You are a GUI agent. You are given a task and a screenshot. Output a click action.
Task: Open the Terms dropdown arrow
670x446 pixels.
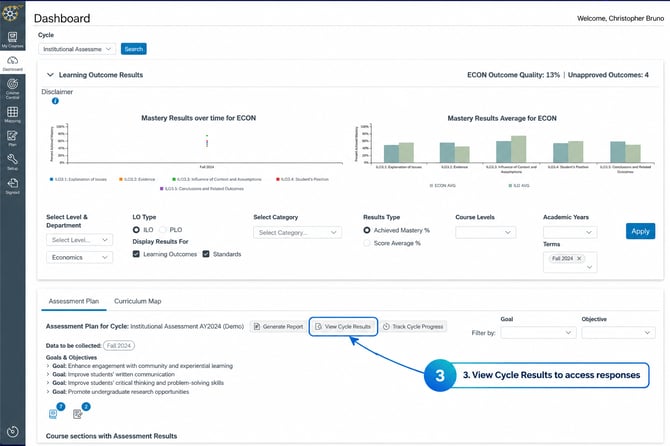coord(590,267)
